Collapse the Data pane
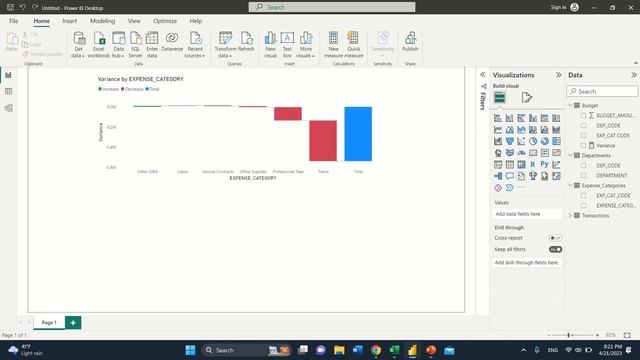The height and width of the screenshot is (360, 640). pos(633,75)
